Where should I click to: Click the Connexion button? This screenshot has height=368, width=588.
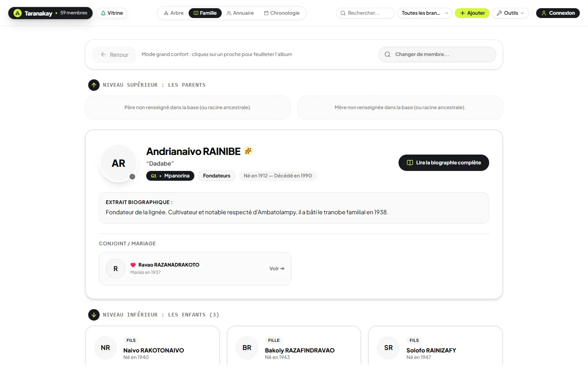[558, 13]
